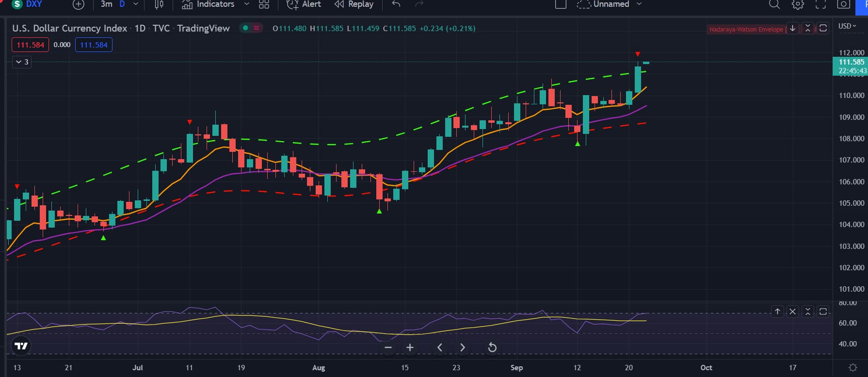Open the Unnamed layout cloud save
This screenshot has height=377, width=868.
point(603,4)
